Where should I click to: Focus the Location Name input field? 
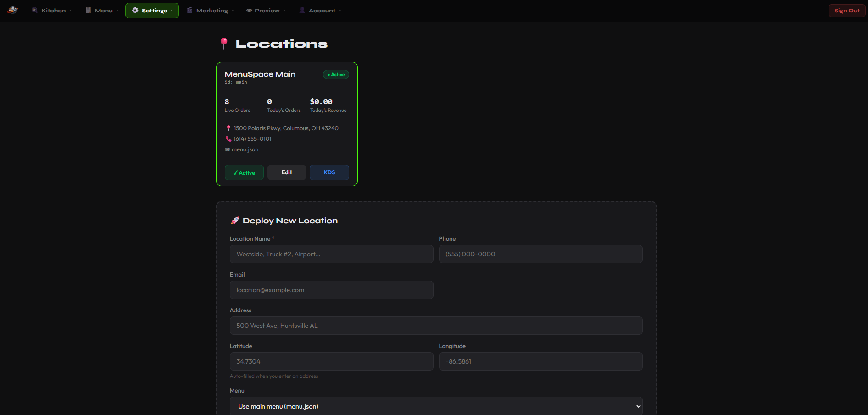[x=331, y=254]
